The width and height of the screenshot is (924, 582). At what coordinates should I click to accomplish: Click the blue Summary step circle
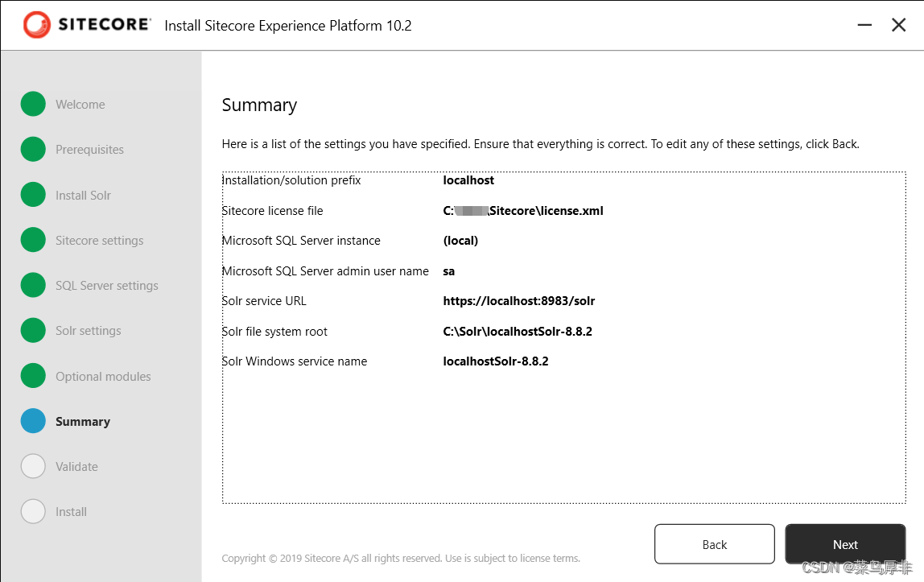click(33, 421)
